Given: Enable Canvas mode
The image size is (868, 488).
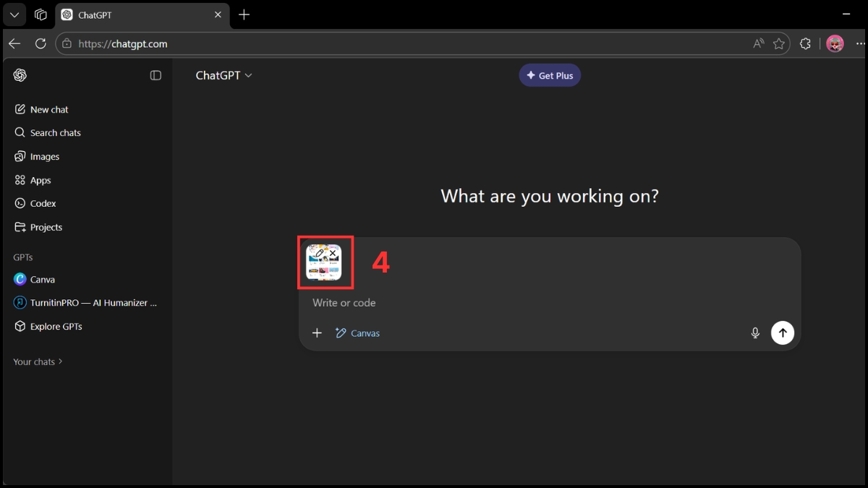Looking at the screenshot, I should [357, 333].
